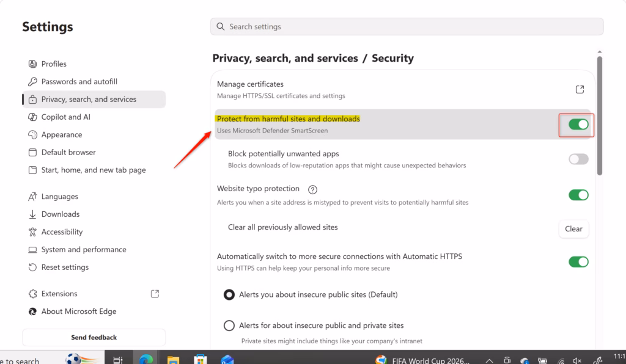Select Alerts about insecure public sites (Default)
626x364 pixels.
pos(229,294)
